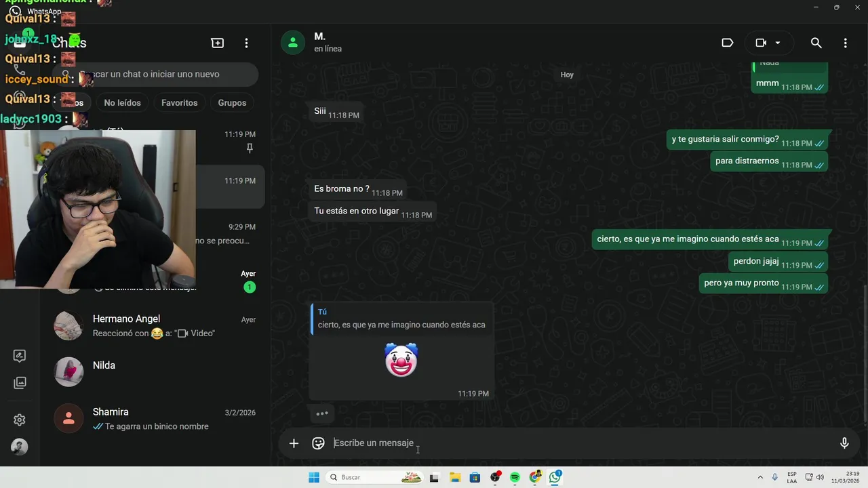This screenshot has width=868, height=488.
Task: Open the Hermano Angel chat
Action: (x=155, y=326)
